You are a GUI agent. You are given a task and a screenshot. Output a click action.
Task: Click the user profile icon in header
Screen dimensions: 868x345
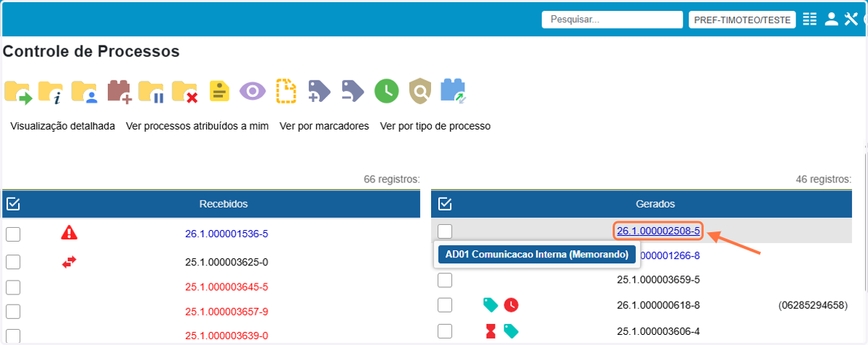point(831,20)
